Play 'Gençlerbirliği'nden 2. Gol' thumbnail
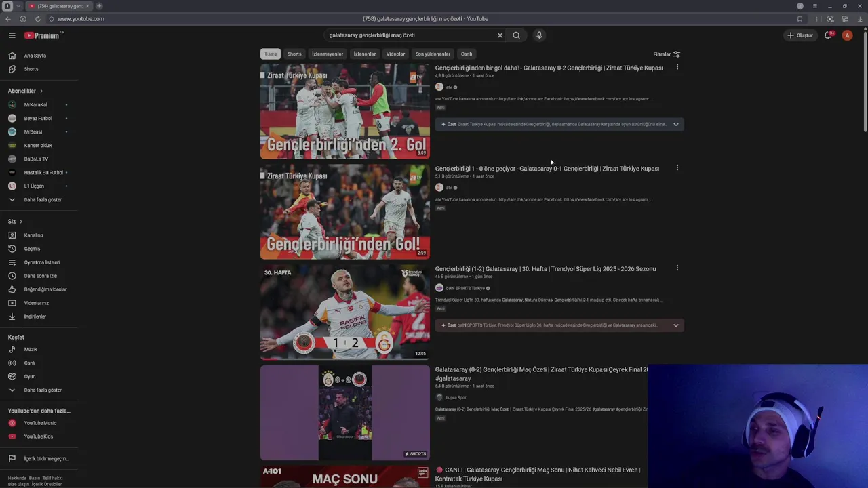The height and width of the screenshot is (488, 868). pyautogui.click(x=345, y=111)
